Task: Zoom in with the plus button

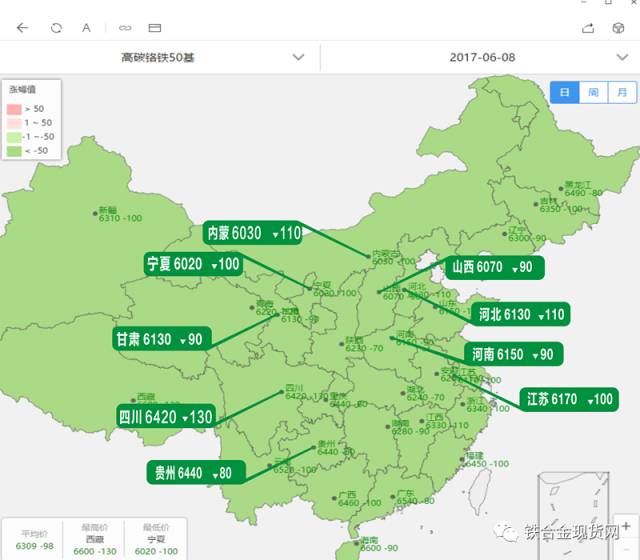Action: [625, 525]
